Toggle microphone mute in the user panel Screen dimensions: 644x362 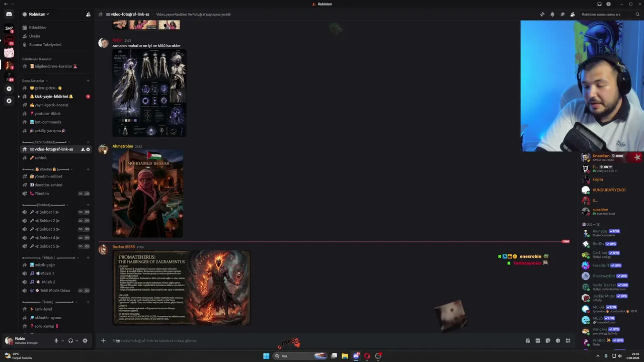(x=56, y=340)
